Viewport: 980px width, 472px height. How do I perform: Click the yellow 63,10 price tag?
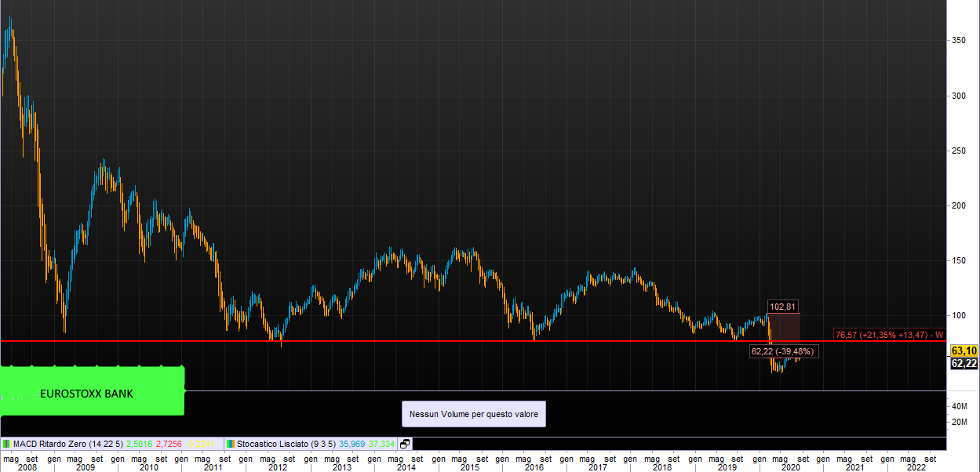point(963,350)
